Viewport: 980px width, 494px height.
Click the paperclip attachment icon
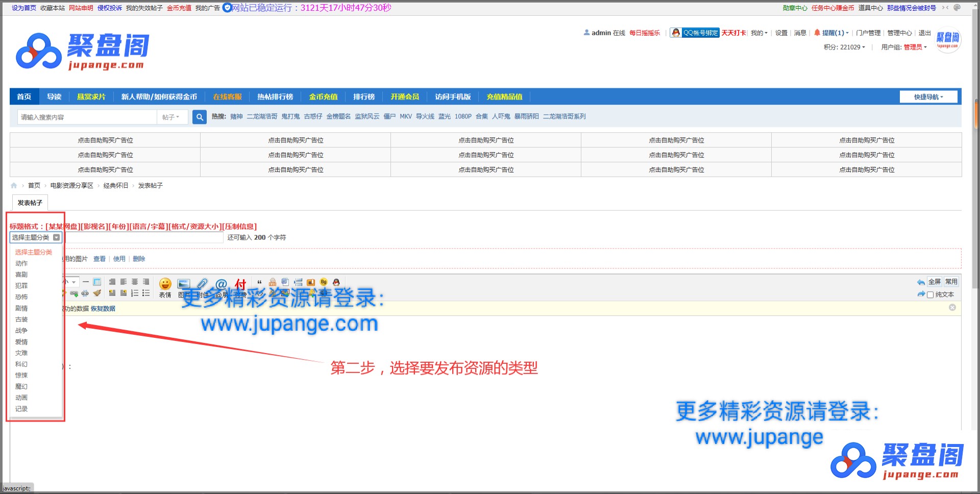203,284
